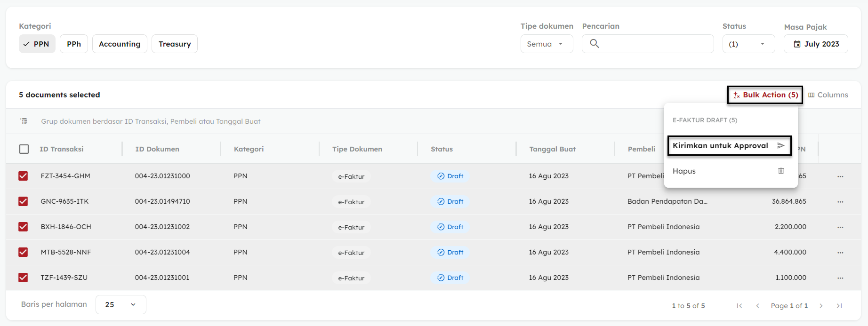Image resolution: width=868 pixels, height=326 pixels.
Task: Open three-dot menu for GNC-9635-ITK row
Action: coord(840,202)
